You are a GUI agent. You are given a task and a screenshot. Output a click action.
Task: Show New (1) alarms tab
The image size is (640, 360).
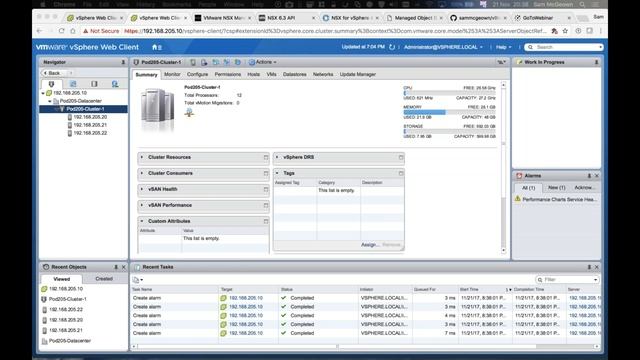tap(557, 188)
